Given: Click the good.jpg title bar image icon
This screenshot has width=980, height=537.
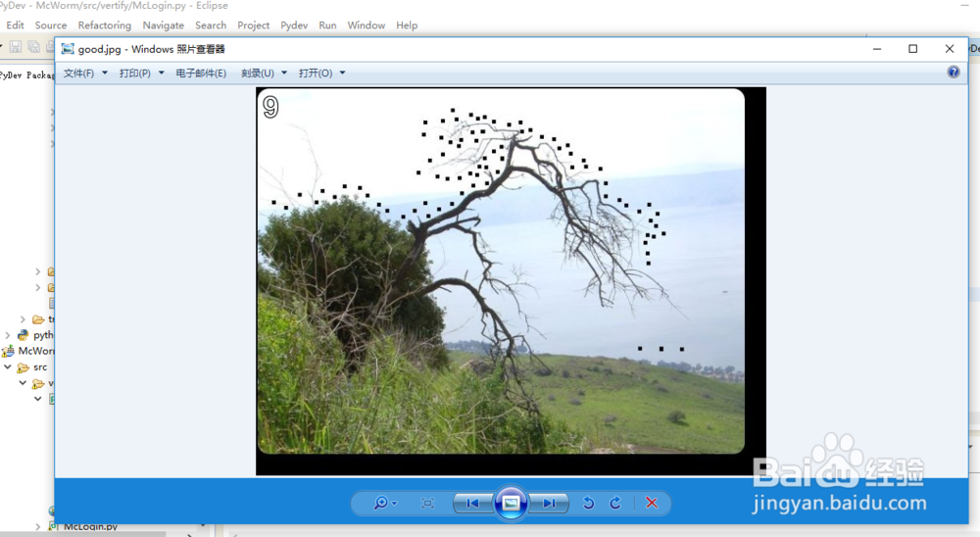Looking at the screenshot, I should point(68,49).
